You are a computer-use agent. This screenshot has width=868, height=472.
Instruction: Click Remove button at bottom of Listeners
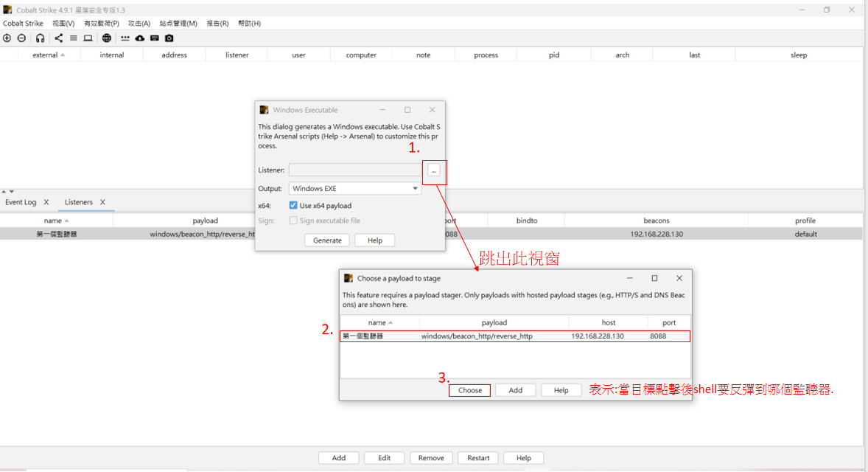point(431,458)
